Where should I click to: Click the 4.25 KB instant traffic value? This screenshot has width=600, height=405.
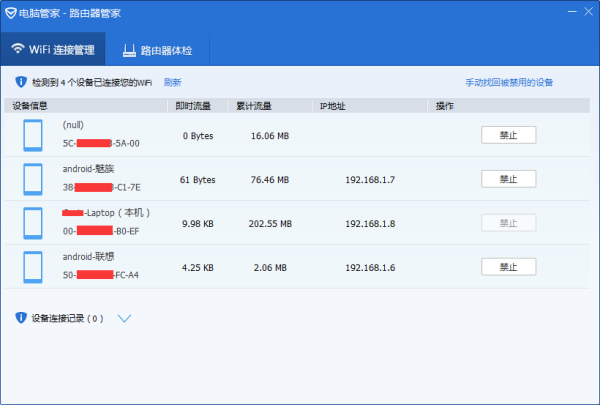[198, 268]
